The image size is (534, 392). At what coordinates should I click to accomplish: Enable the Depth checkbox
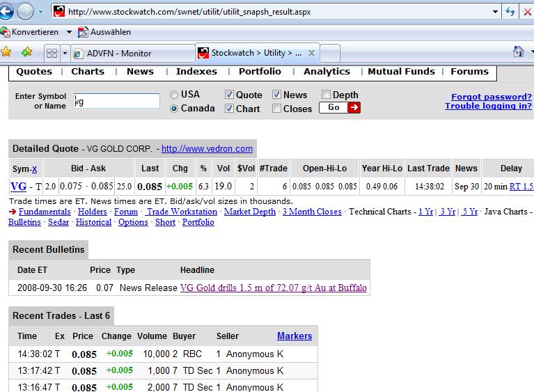tap(327, 95)
